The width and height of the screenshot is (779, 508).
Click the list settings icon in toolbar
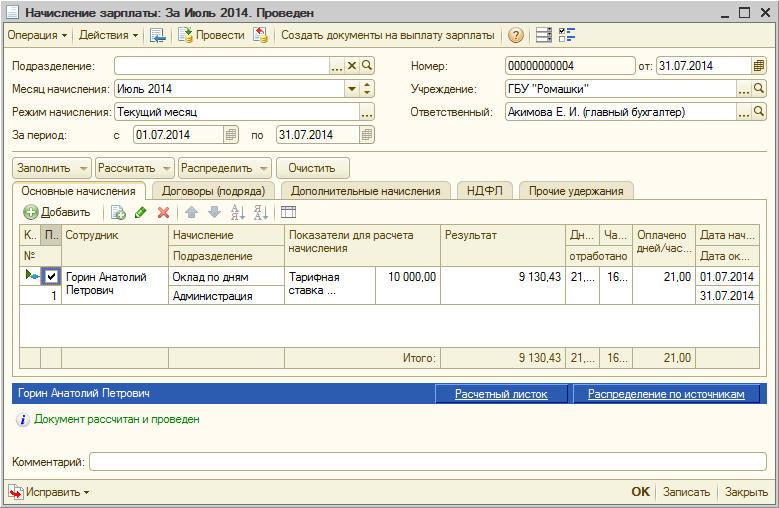544,35
